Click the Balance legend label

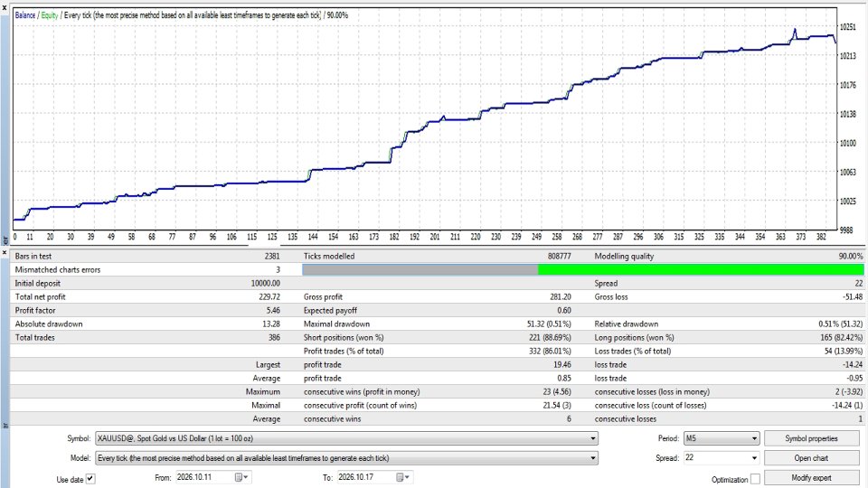(25, 15)
